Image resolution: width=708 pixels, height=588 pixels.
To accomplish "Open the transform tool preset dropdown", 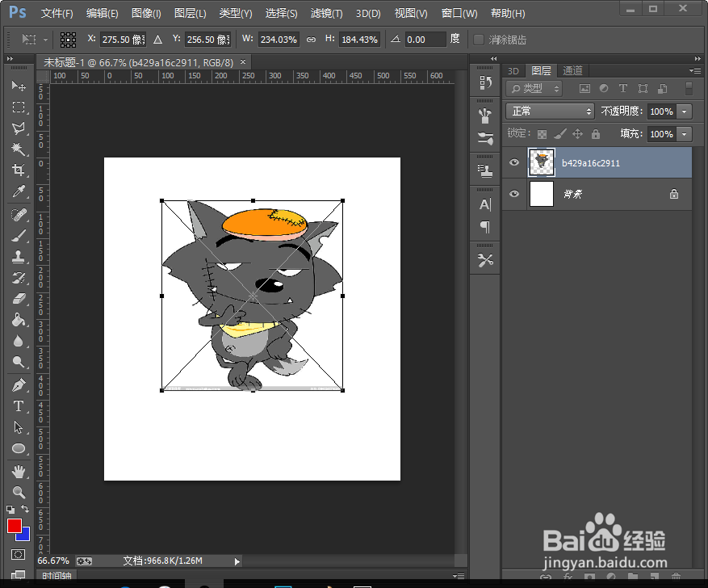I will [x=33, y=40].
